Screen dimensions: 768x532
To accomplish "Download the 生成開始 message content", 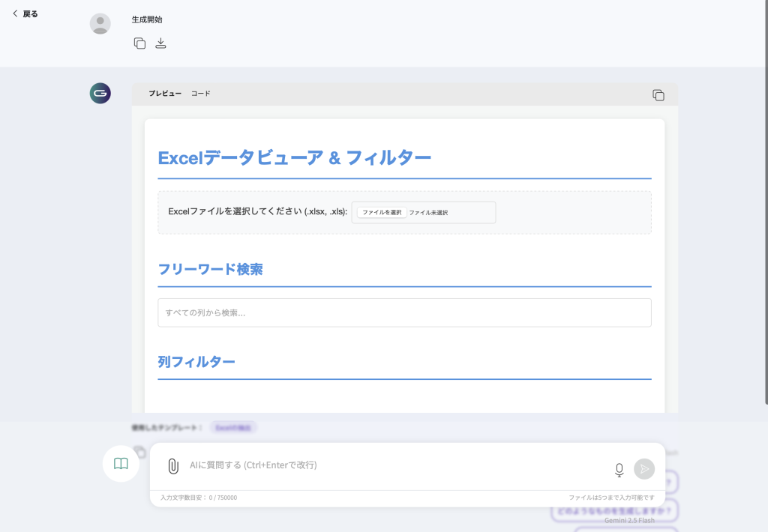I will [160, 43].
